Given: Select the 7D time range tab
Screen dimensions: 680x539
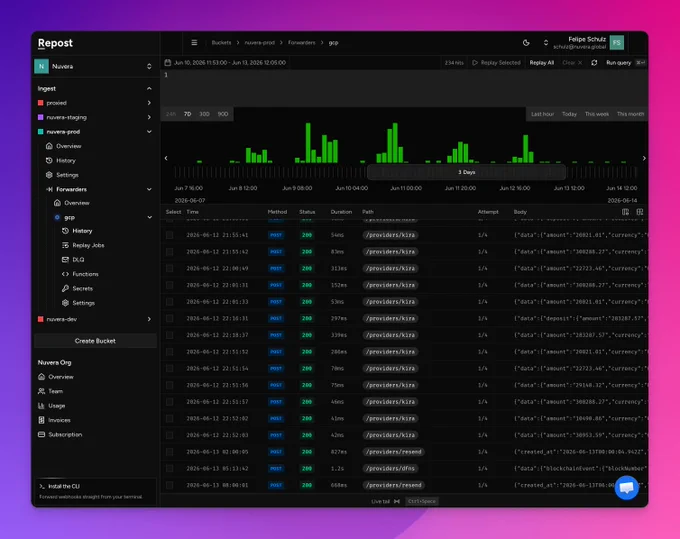Looking at the screenshot, I should (x=187, y=114).
